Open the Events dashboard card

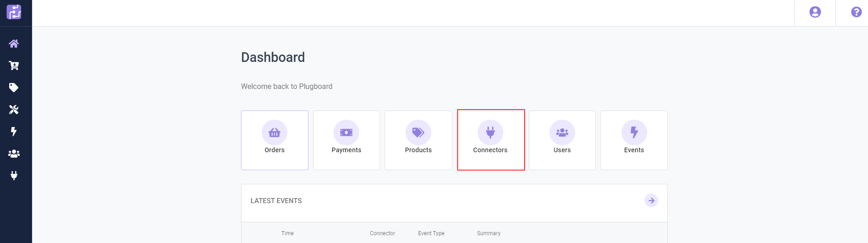point(634,140)
